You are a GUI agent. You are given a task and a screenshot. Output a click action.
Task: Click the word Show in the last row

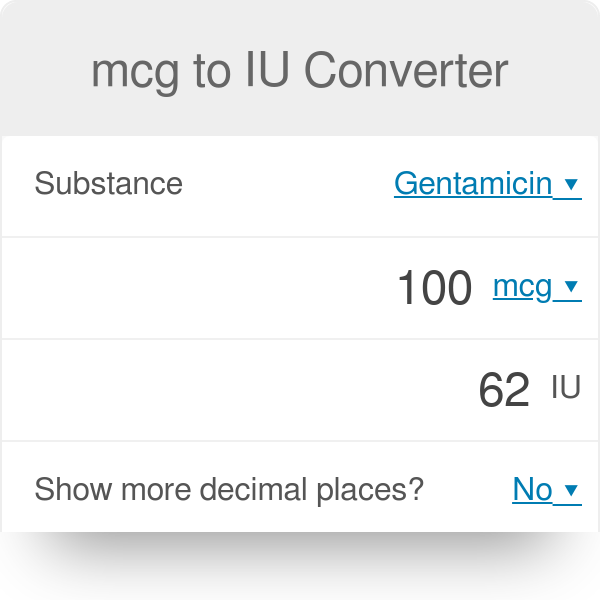point(68,489)
